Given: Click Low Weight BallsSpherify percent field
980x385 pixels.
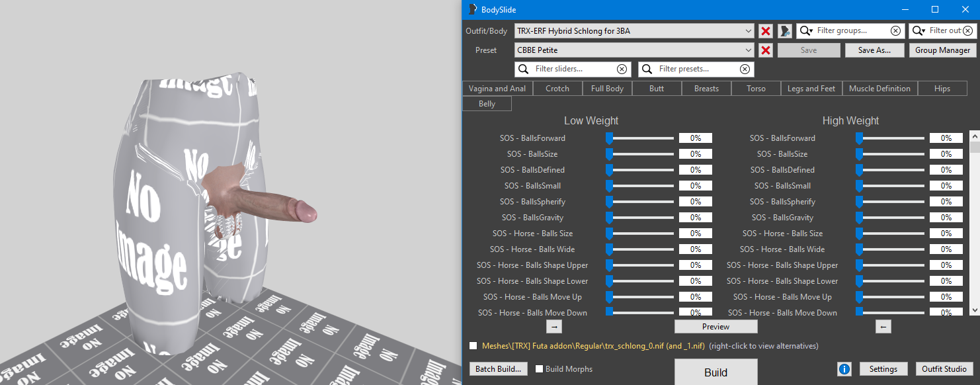Looking at the screenshot, I should coord(696,202).
